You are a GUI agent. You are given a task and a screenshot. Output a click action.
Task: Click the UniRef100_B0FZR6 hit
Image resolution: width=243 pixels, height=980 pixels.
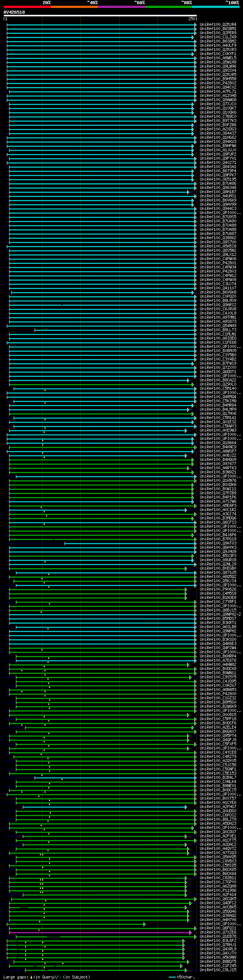point(218,125)
